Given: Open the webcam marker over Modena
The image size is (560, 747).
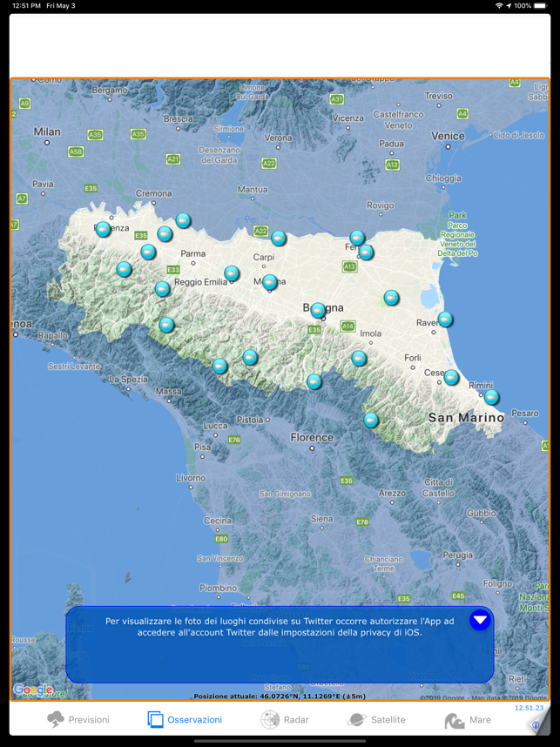Looking at the screenshot, I should tap(270, 282).
